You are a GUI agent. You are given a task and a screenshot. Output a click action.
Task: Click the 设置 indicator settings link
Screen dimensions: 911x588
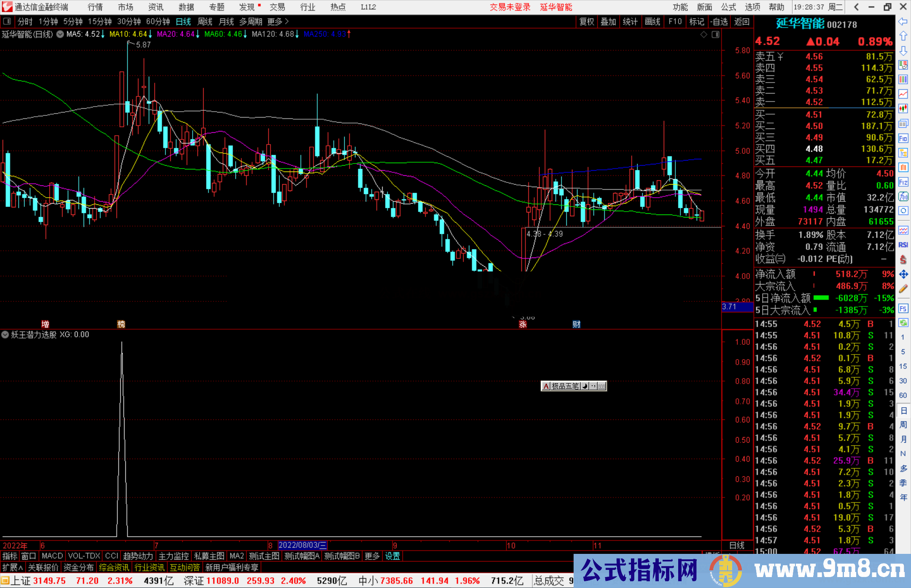pyautogui.click(x=392, y=556)
